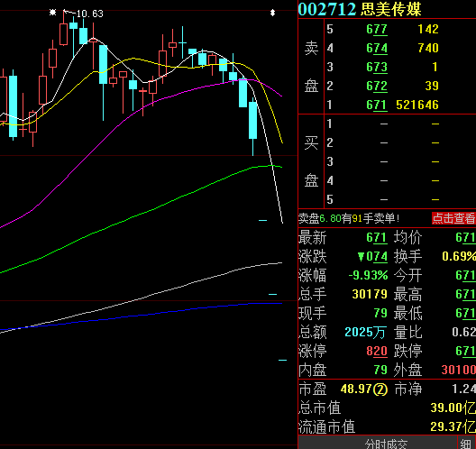Click sell level 1 price 671
The height and width of the screenshot is (449, 476).
(377, 105)
